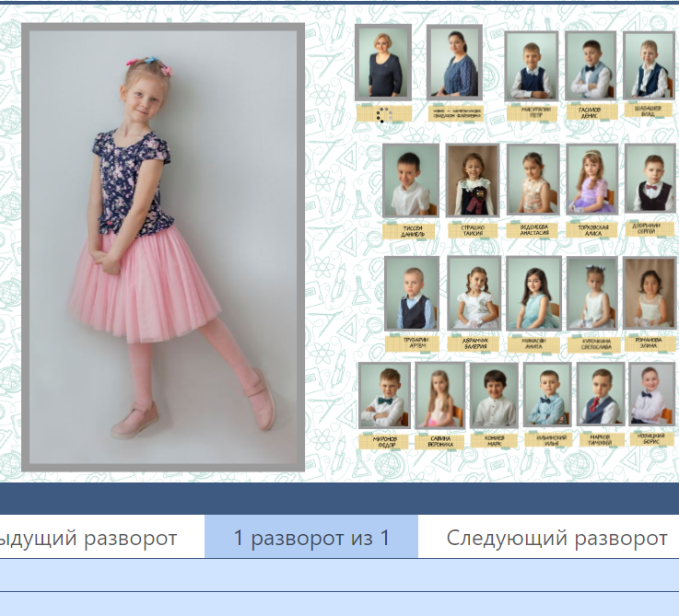This screenshot has height=616, width=679.
Task: Select the photo captioned Савина Вероника
Action: pos(440,396)
